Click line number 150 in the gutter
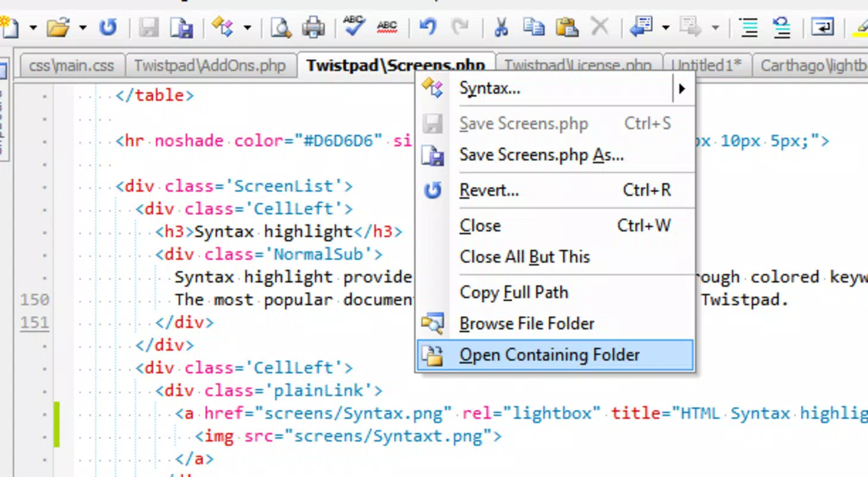Image resolution: width=868 pixels, height=477 pixels. [x=35, y=299]
